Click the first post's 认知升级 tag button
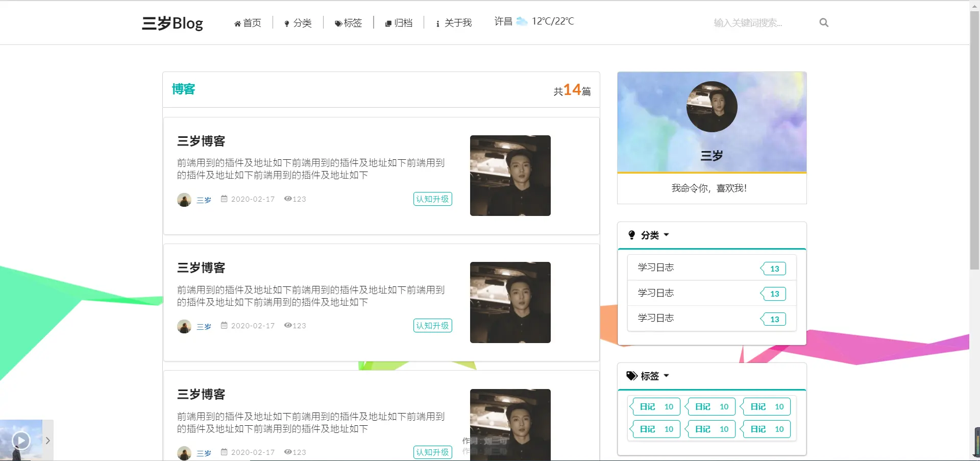The width and height of the screenshot is (980, 461). coord(433,199)
